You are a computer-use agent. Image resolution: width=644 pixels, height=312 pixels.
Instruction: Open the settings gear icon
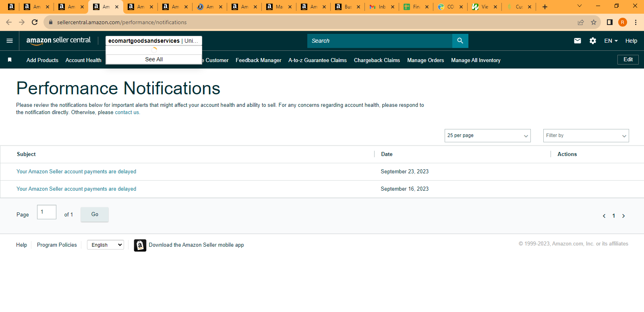592,41
